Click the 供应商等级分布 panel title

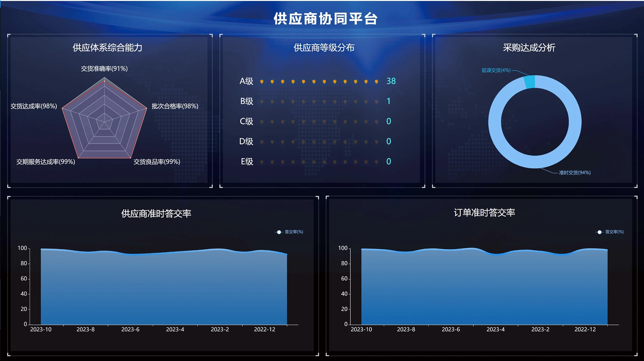324,48
